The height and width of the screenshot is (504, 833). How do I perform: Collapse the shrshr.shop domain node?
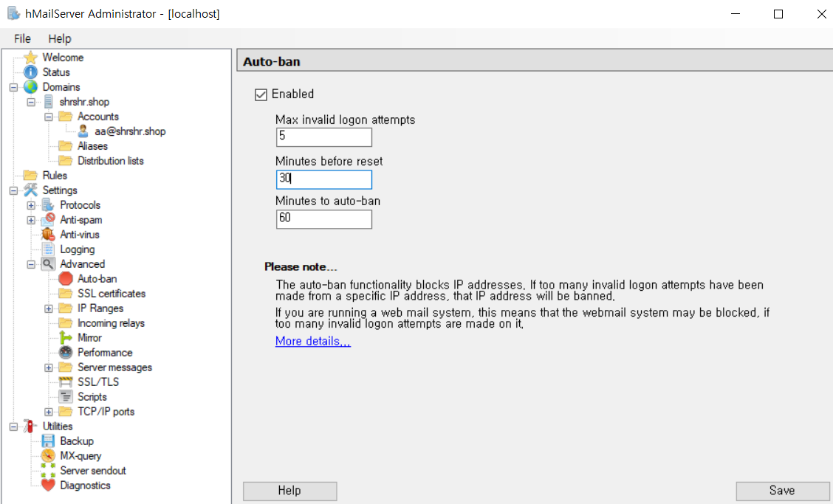click(x=31, y=102)
